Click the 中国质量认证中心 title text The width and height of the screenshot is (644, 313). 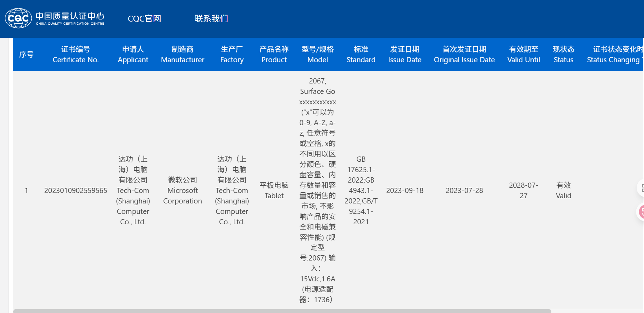click(70, 16)
